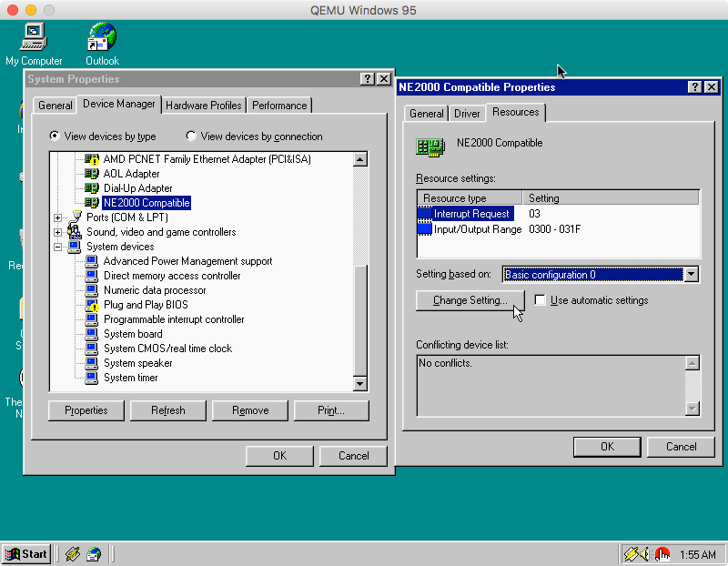Screen dimensions: 728x566
Task: Click the Input/Output Range row label
Action: coord(478,229)
